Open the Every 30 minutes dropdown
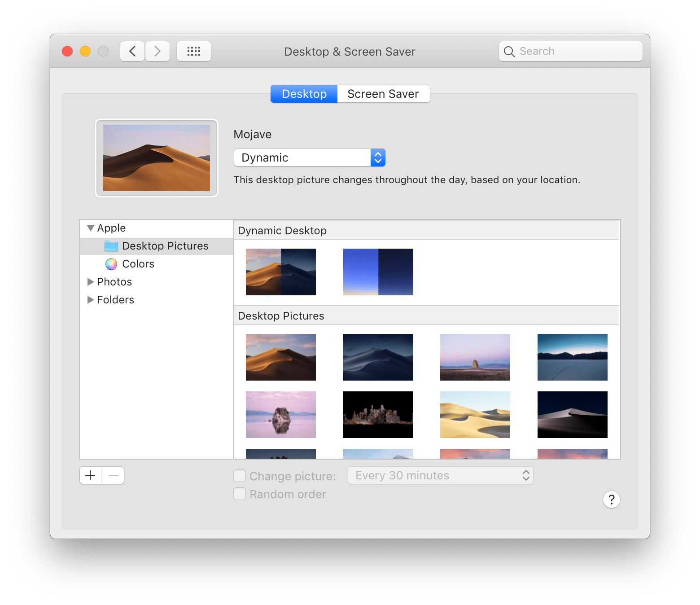700x605 pixels. pos(440,475)
